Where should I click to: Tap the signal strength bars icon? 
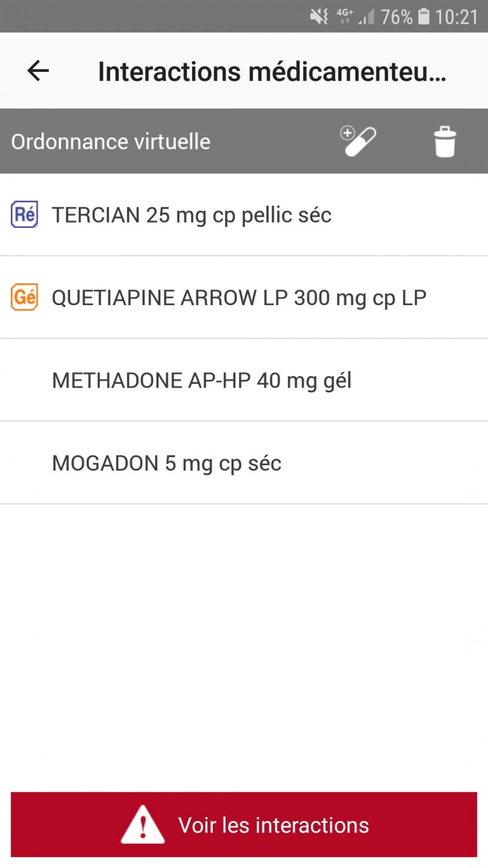367,17
